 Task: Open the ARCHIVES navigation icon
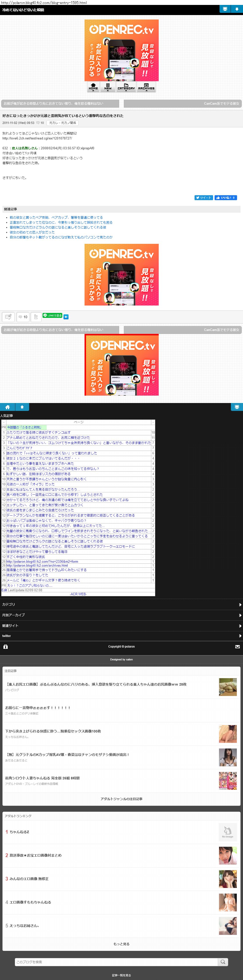click(146, 87)
